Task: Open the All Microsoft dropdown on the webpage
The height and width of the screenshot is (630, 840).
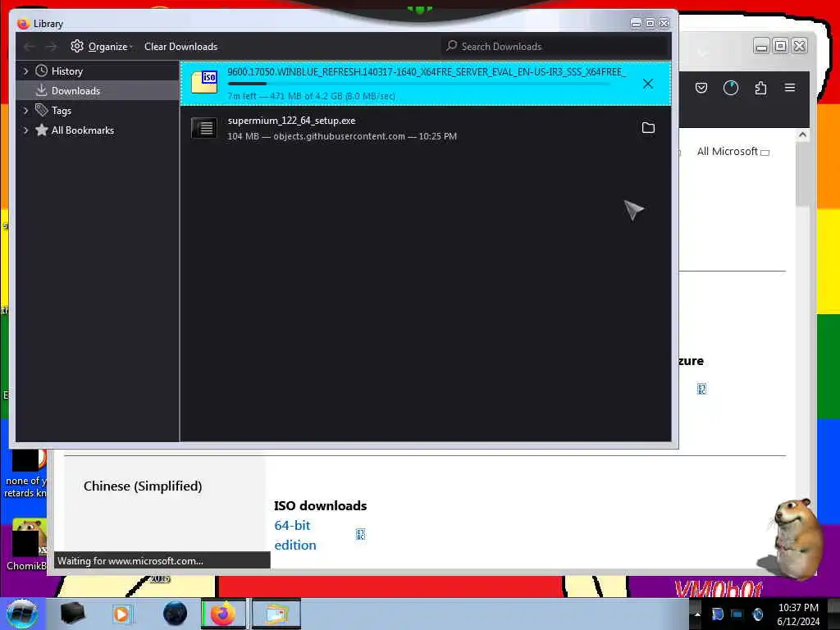Action: coord(733,152)
